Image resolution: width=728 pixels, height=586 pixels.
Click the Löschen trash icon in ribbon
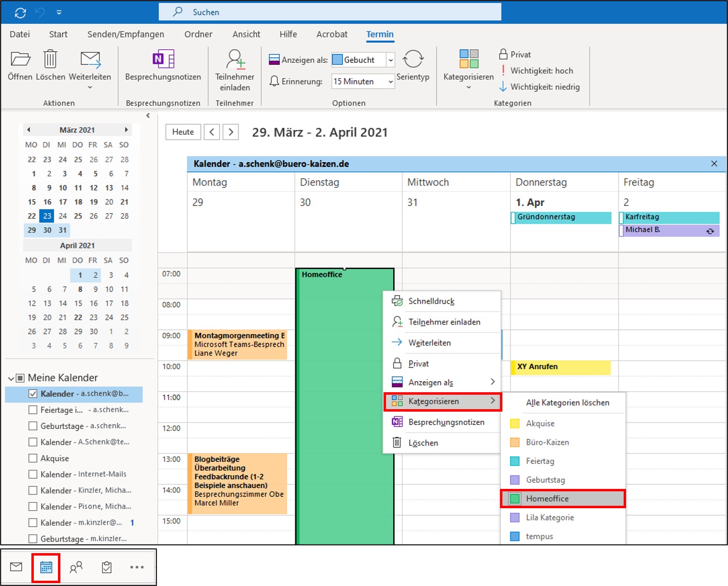coord(50,60)
